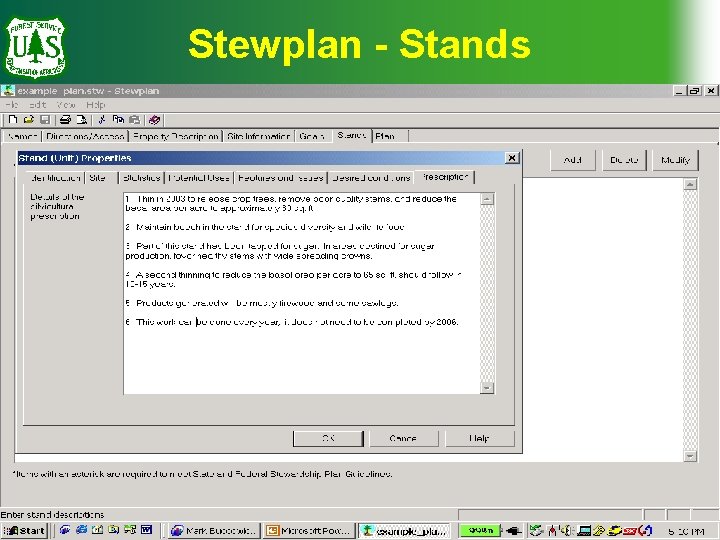
Task: Close the Stand (Unit) Properties dialog
Action: (x=512, y=158)
